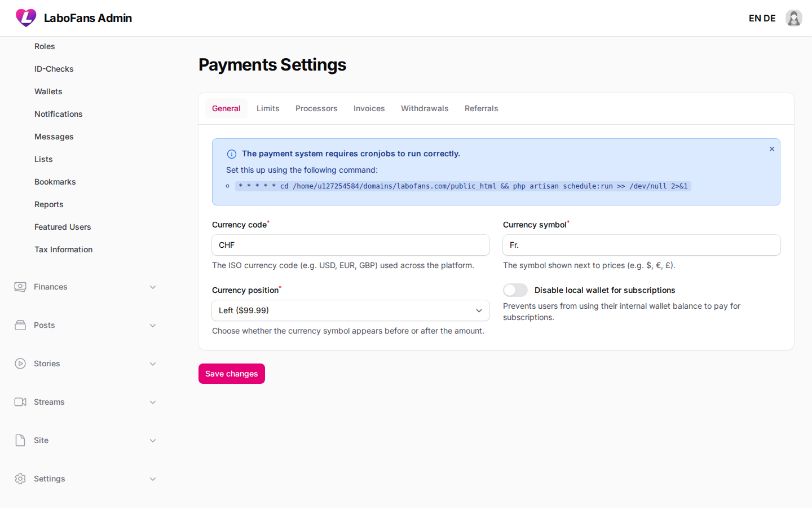The image size is (812, 508).
Task: Dismiss the cronjob info alert
Action: (772, 149)
